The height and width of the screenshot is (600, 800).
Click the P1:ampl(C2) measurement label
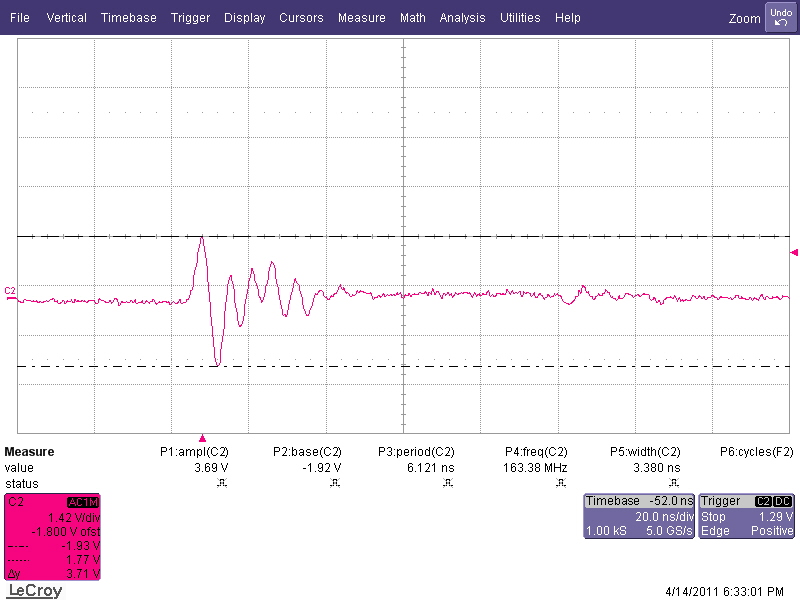pyautogui.click(x=194, y=452)
